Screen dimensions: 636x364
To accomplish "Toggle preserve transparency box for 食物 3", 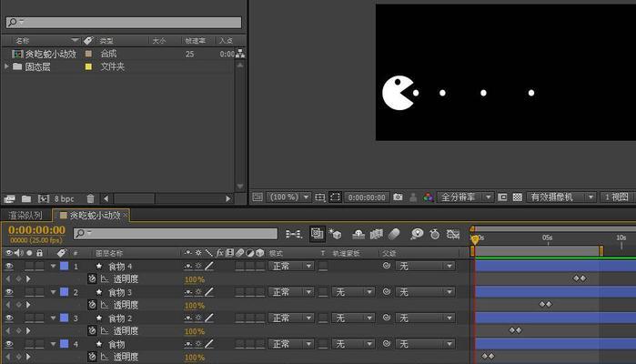I will coord(323,292).
